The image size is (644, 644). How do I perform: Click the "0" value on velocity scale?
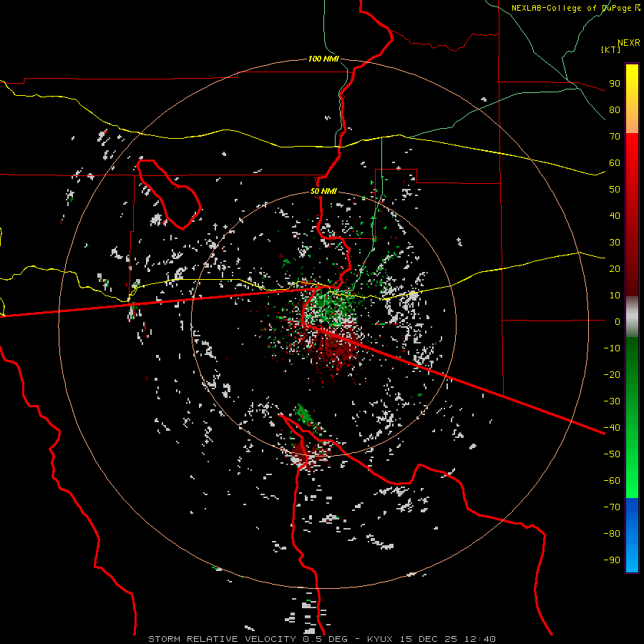[618, 321]
